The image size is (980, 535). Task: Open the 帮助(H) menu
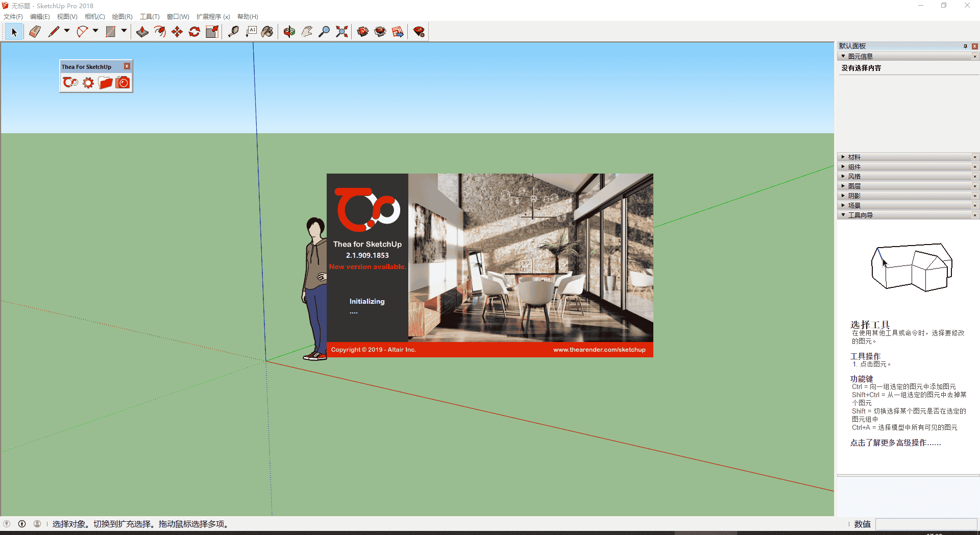pos(248,17)
